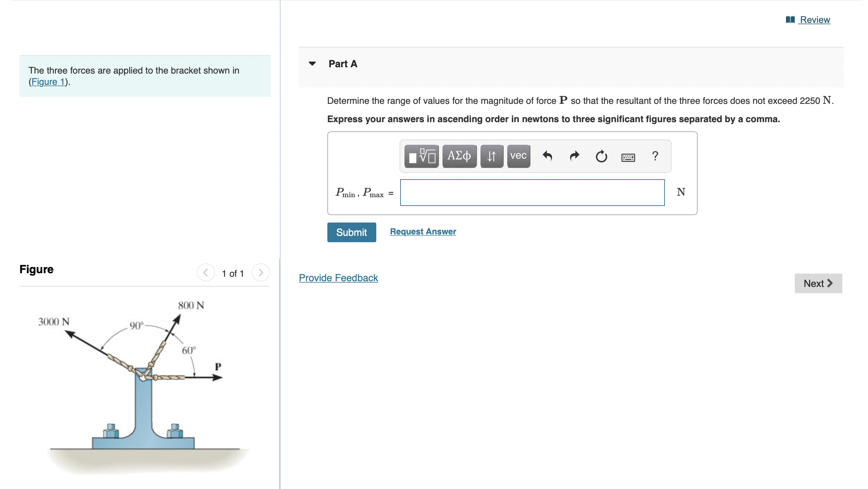Go to previous figure with left chevron
The image size is (868, 489).
206,272
